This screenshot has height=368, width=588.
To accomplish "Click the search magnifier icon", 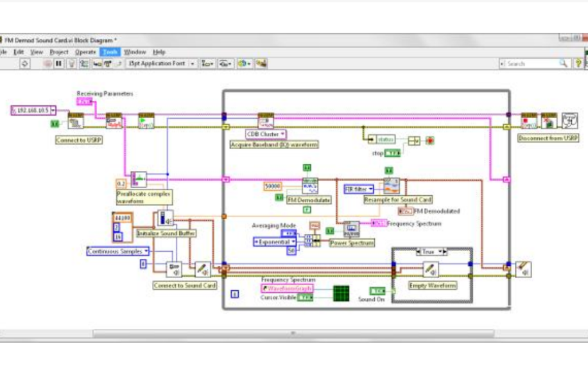I will tap(563, 64).
